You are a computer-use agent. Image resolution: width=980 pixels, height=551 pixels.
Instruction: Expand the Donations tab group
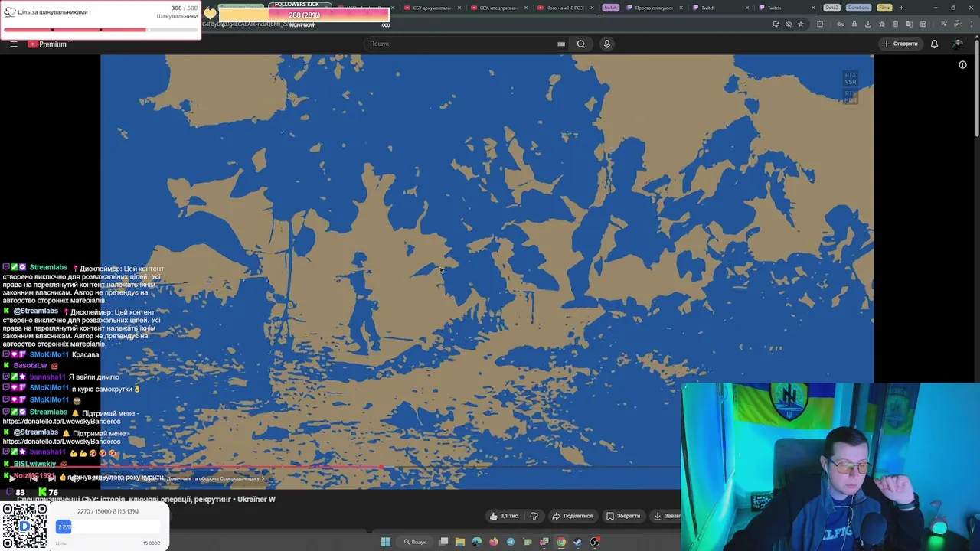click(x=858, y=8)
